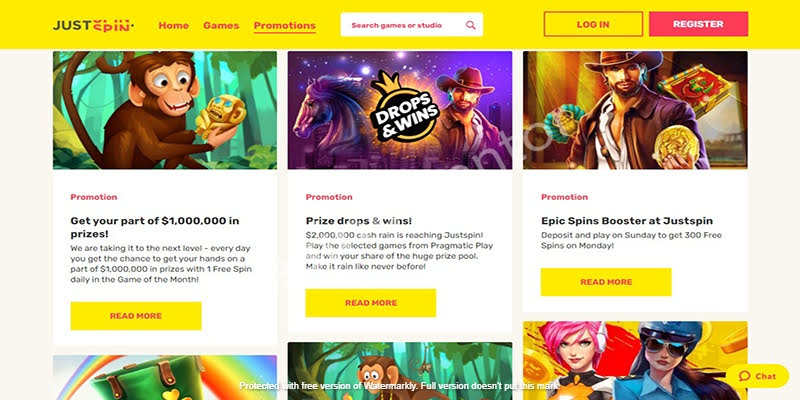Click the REGISTER button
Viewport: 800px width, 400px height.
(x=698, y=24)
